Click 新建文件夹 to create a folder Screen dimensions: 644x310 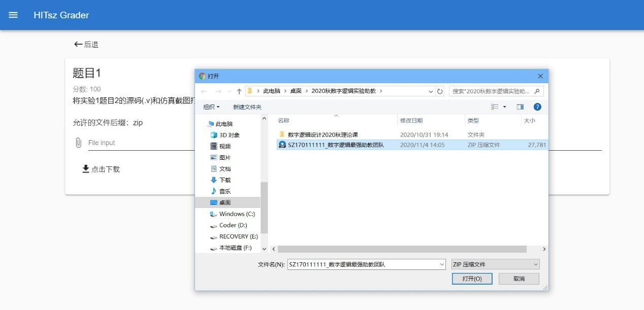[247, 107]
